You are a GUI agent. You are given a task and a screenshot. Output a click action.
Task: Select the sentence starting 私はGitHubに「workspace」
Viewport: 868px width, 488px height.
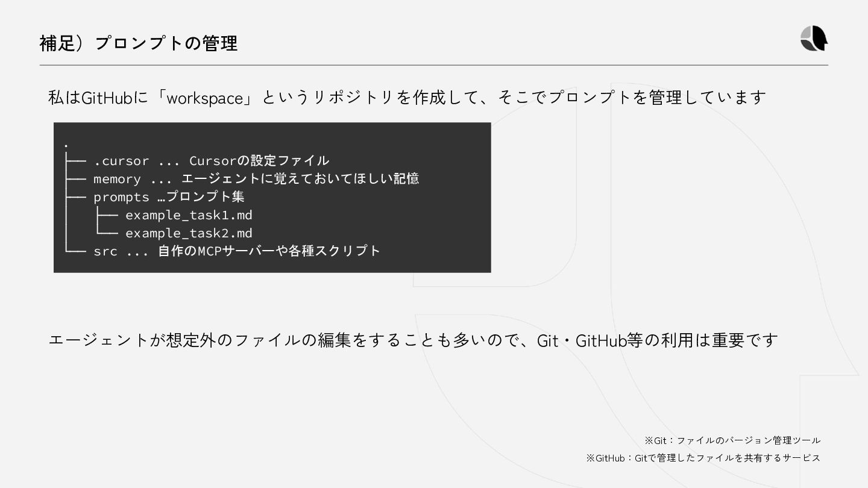[x=407, y=97]
